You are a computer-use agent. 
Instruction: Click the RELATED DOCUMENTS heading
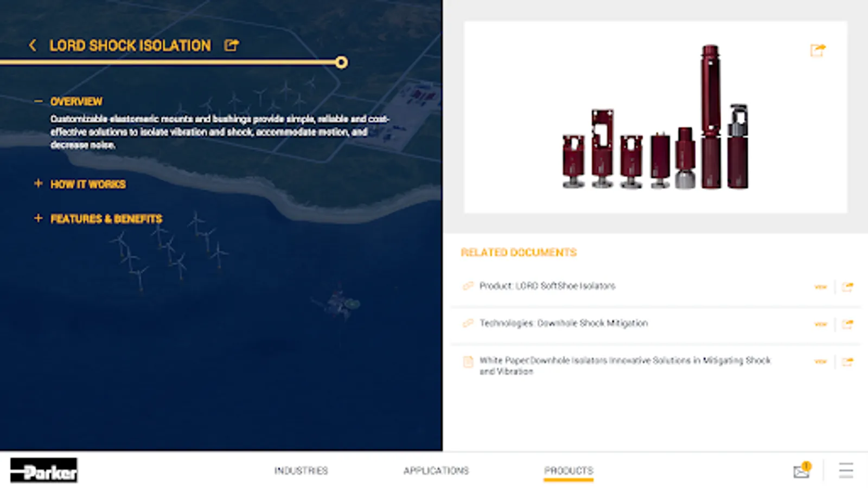pos(519,253)
